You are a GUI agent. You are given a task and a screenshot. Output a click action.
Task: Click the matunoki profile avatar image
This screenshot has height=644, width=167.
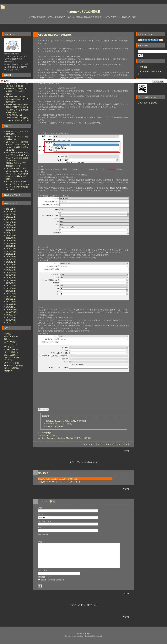click(x=13, y=45)
